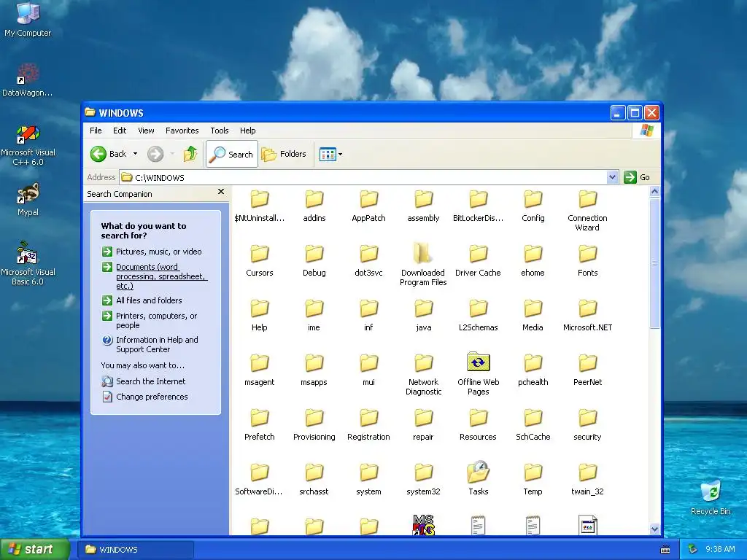747x560 pixels.
Task: Go up one folder level icon
Action: click(190, 154)
